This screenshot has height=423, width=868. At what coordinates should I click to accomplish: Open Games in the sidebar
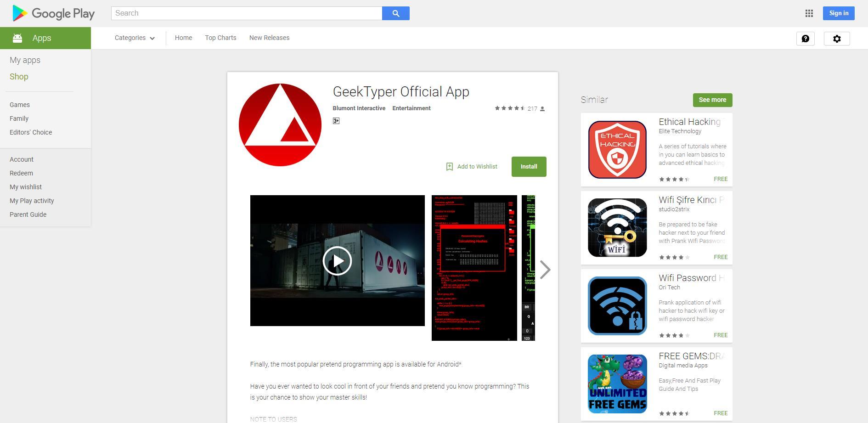point(20,105)
